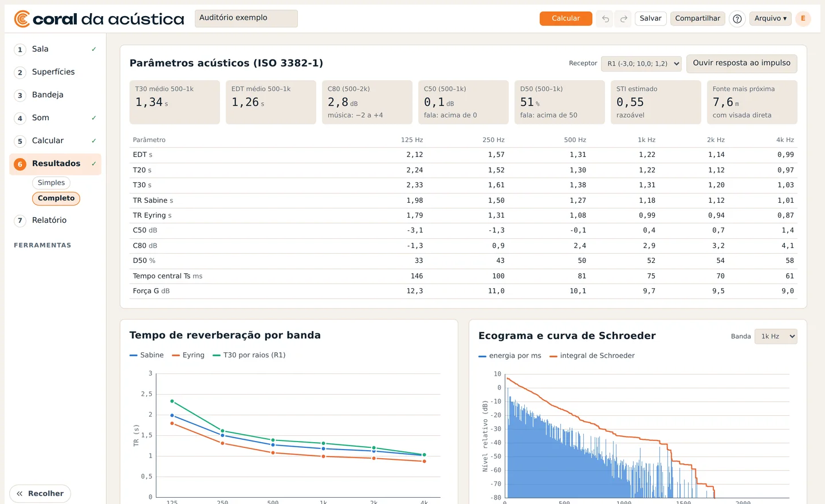Edit the Auditório exemplo project name field
The height and width of the screenshot is (504, 825).
[x=246, y=18]
